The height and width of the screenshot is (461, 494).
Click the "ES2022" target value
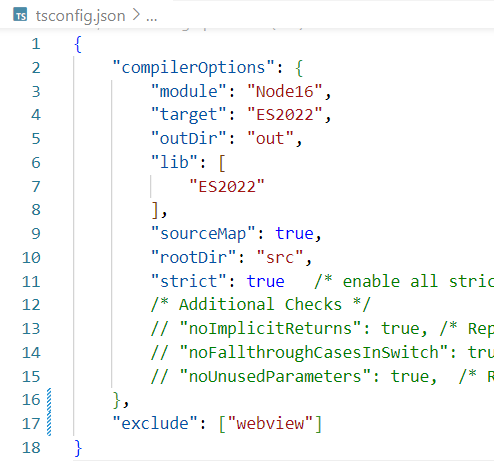(285, 115)
